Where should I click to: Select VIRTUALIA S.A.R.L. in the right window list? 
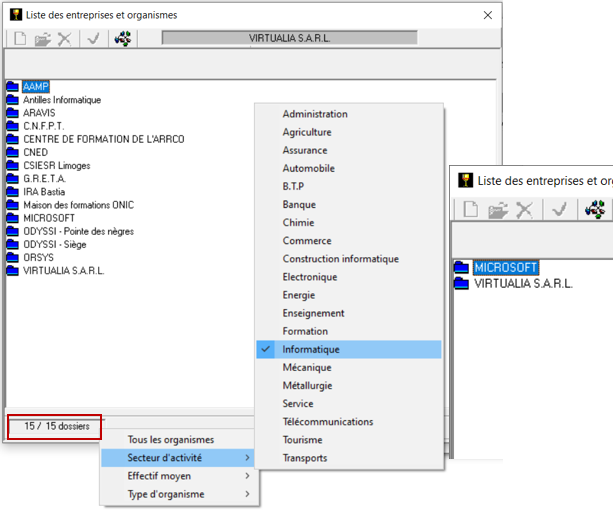(523, 284)
